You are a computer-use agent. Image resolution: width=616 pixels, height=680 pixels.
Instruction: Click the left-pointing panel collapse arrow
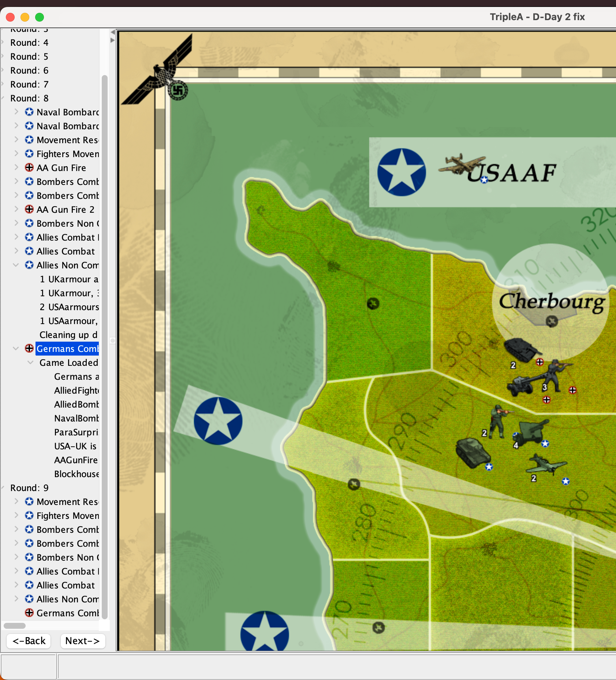pyautogui.click(x=112, y=32)
